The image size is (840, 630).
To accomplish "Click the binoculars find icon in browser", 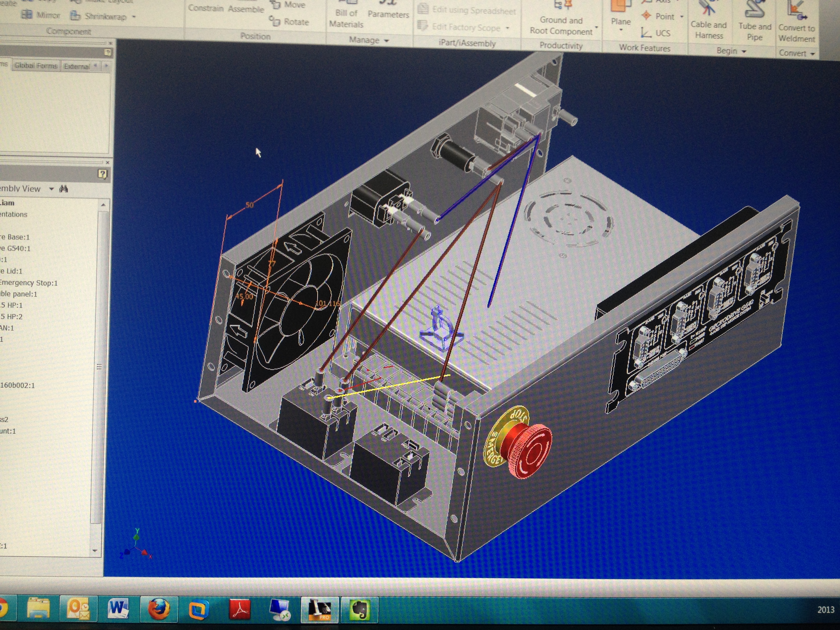I will (x=63, y=189).
